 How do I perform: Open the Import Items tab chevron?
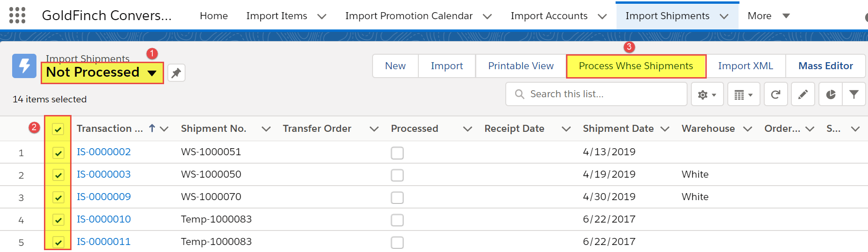(x=322, y=16)
